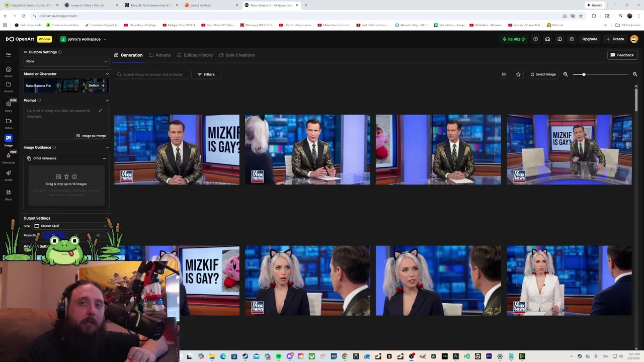Expand the prompt text box icon
This screenshot has height=362, width=644.
point(100,111)
